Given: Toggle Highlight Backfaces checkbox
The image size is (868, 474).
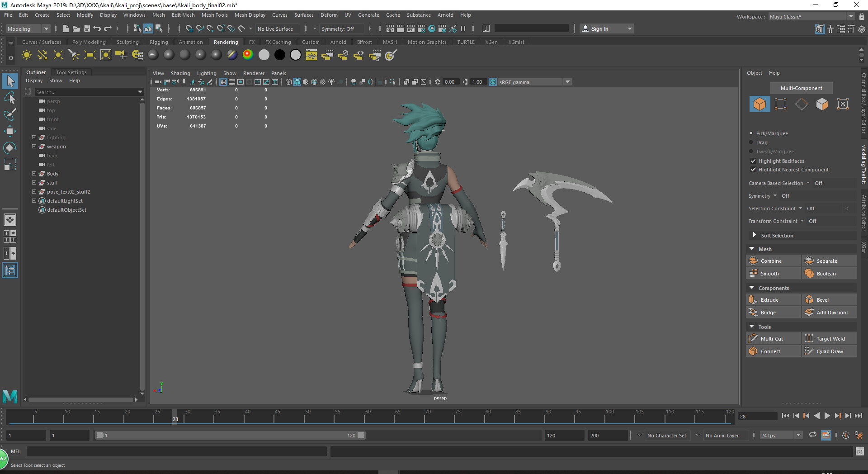Looking at the screenshot, I should (753, 161).
